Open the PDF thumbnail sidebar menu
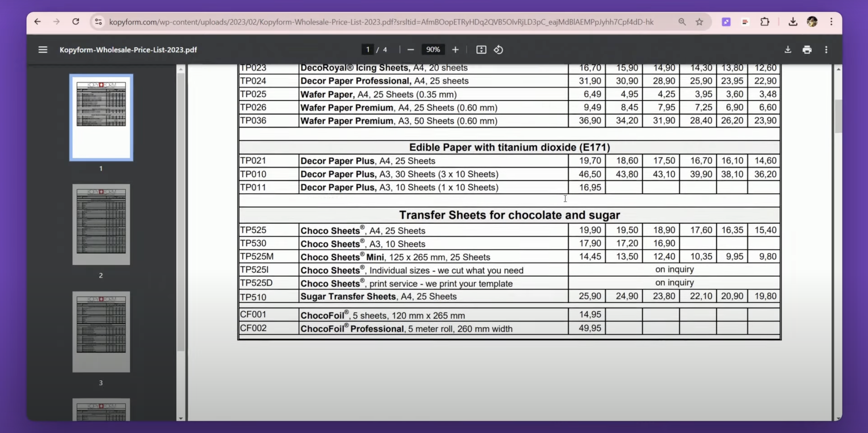The image size is (868, 433). pos(43,50)
